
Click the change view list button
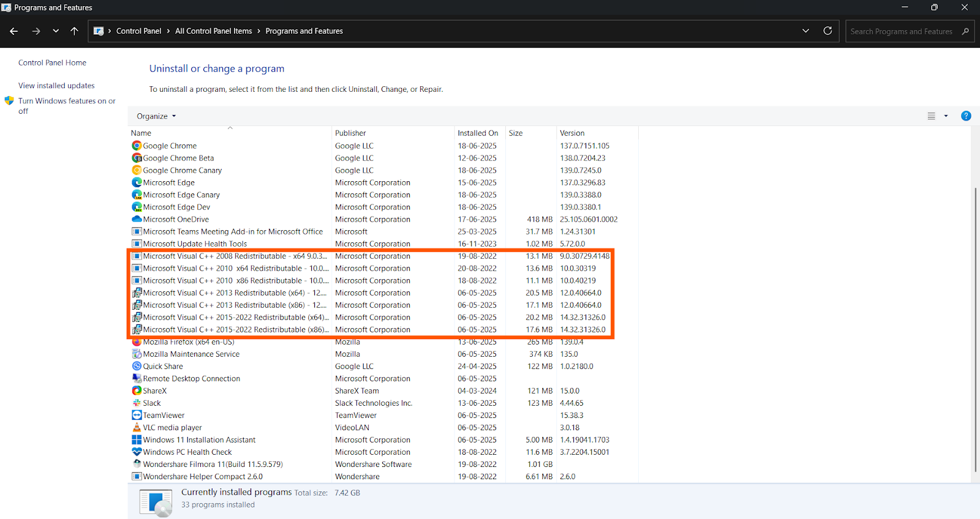(931, 116)
